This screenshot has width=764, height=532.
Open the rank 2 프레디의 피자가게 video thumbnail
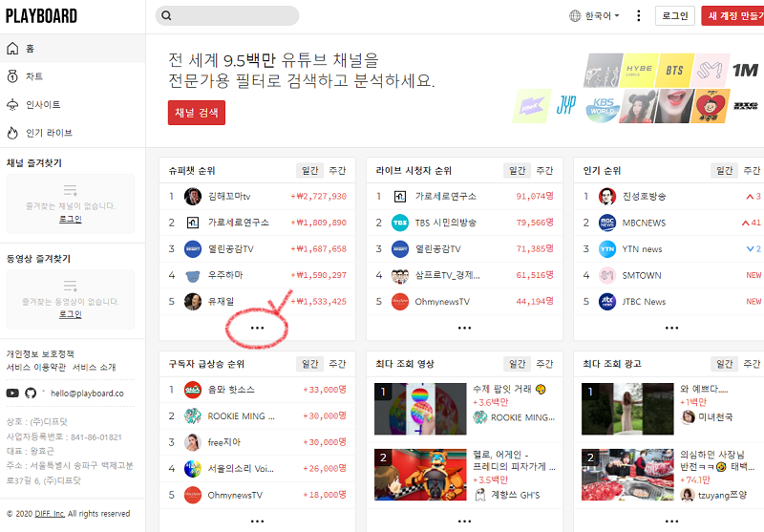click(420, 475)
